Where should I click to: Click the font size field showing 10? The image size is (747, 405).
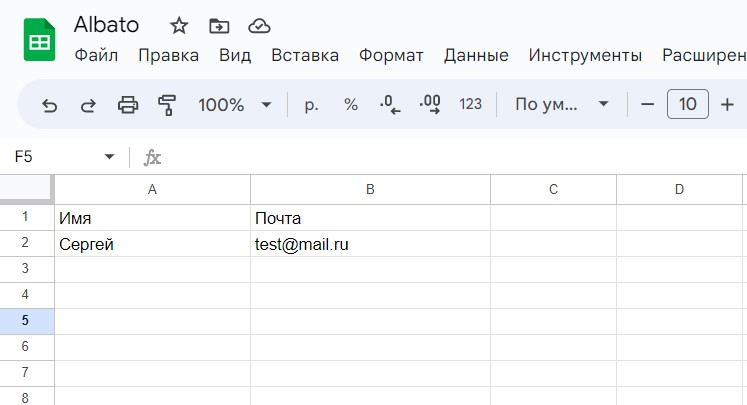(687, 104)
